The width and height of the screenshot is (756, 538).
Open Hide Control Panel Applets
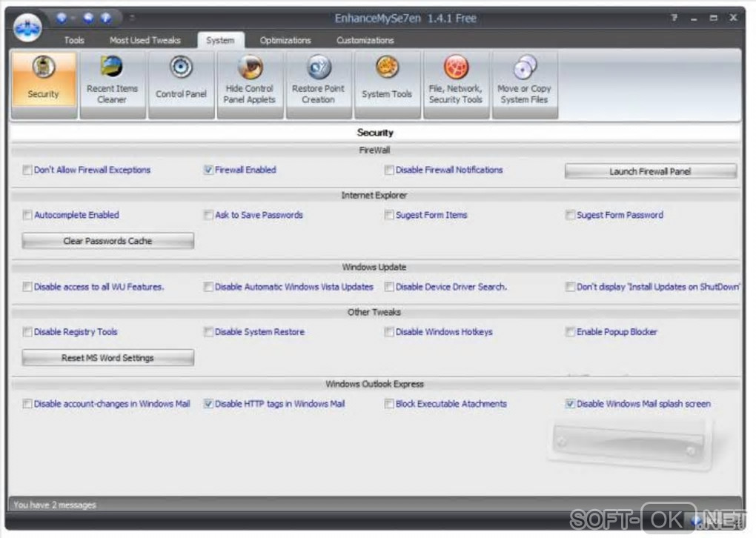(x=250, y=84)
